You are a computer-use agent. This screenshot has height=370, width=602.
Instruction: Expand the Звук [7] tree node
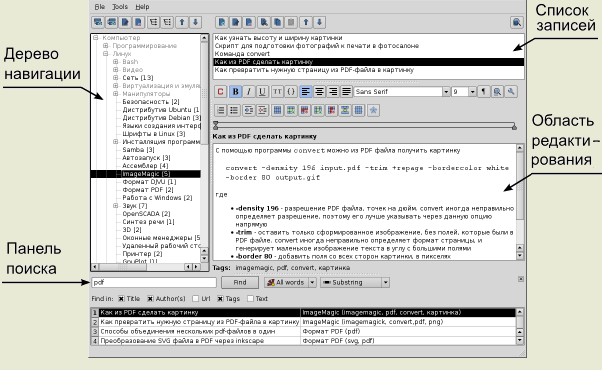pos(116,206)
